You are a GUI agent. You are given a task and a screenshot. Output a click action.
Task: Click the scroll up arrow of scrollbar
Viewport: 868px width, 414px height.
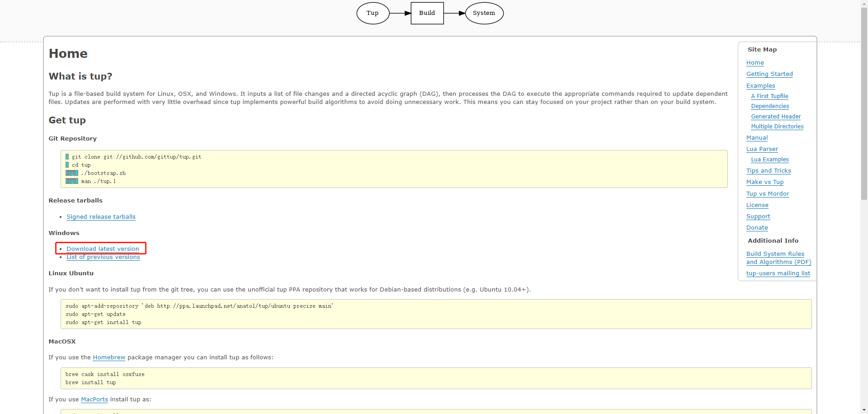click(x=864, y=4)
